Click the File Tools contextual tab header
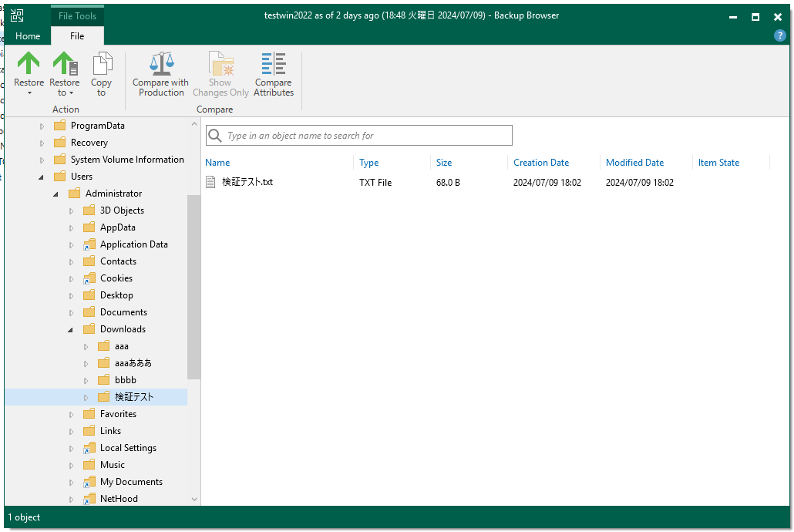The width and height of the screenshot is (794, 532). click(77, 15)
